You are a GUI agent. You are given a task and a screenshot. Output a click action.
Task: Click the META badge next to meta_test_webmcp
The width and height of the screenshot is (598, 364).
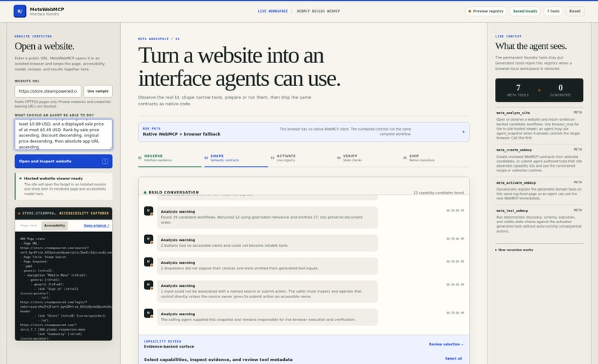click(x=578, y=210)
